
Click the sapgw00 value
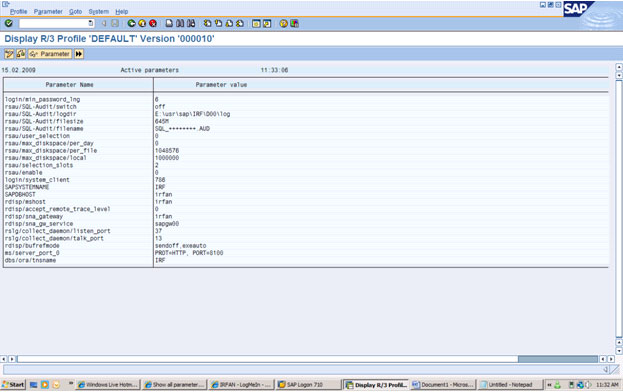[x=167, y=224]
